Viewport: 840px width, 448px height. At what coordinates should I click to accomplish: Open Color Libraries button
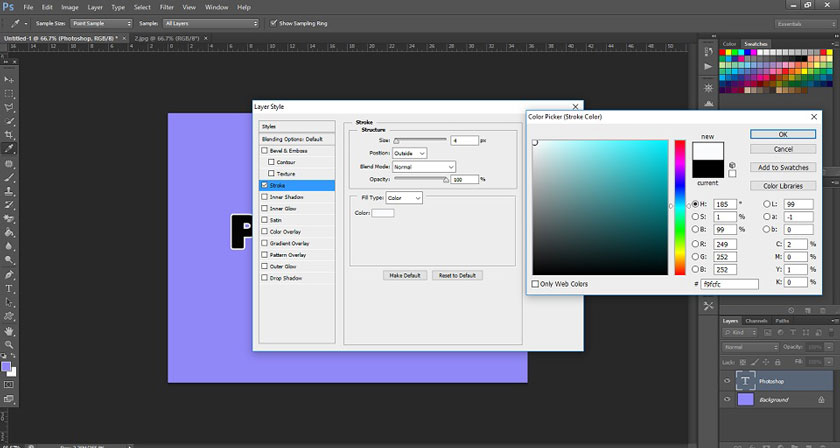coord(783,186)
